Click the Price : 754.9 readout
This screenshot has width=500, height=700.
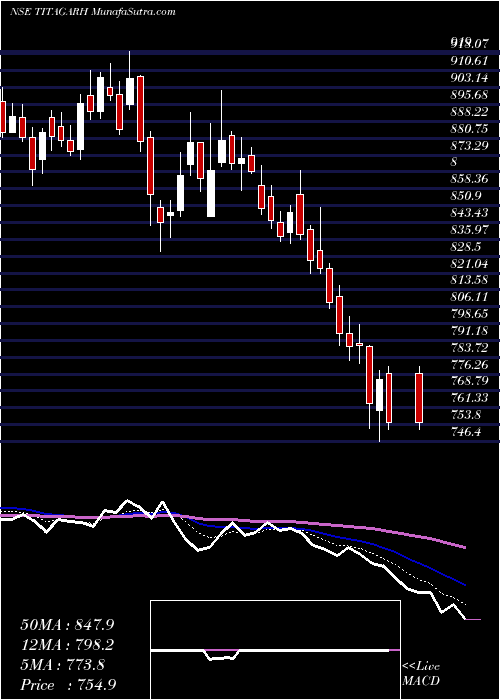pos(70,685)
